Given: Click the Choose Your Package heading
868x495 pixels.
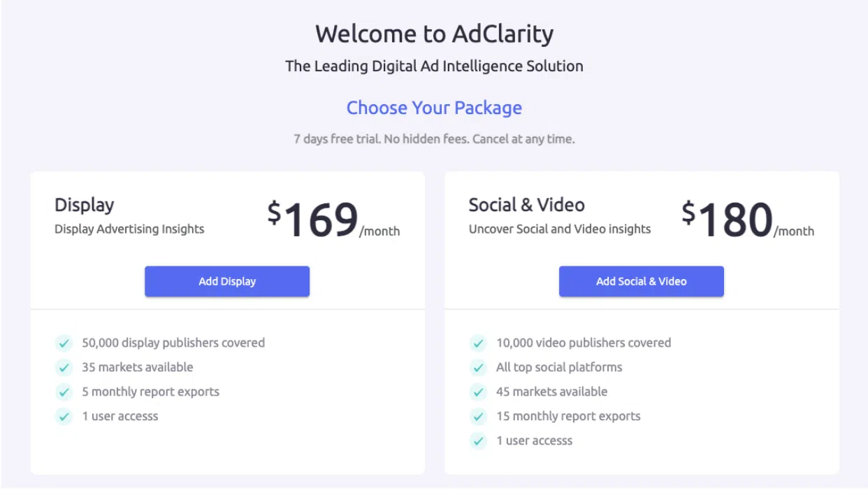Looking at the screenshot, I should (434, 108).
